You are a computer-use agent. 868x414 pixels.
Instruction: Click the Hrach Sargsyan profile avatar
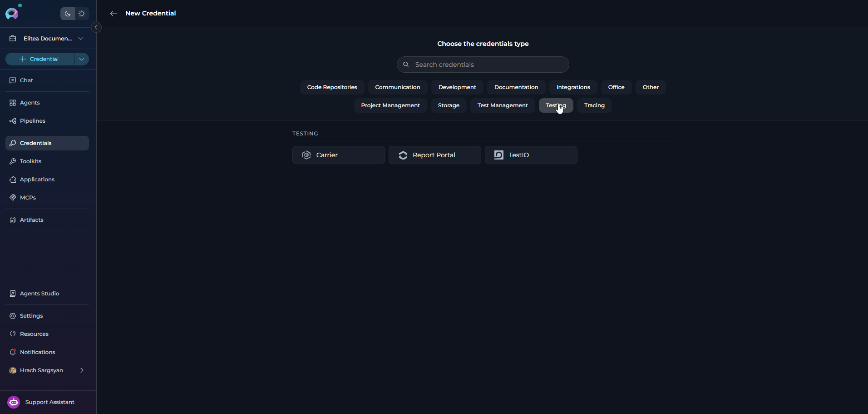[x=13, y=370]
